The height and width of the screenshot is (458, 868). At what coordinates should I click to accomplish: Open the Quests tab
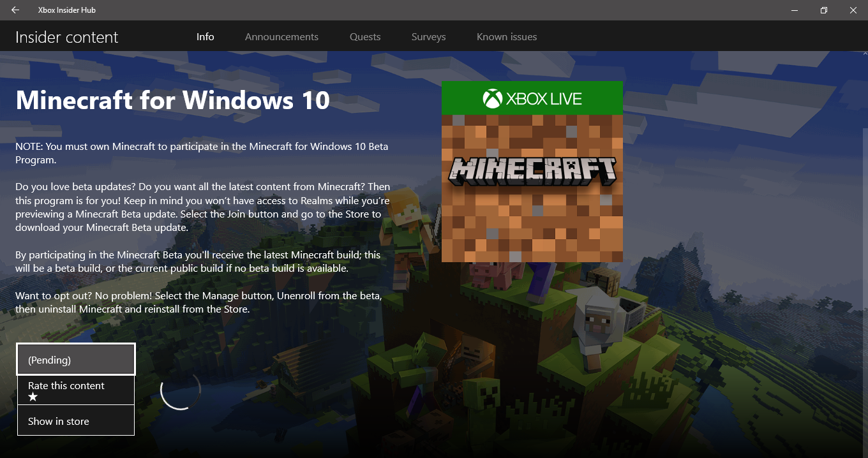coord(365,37)
